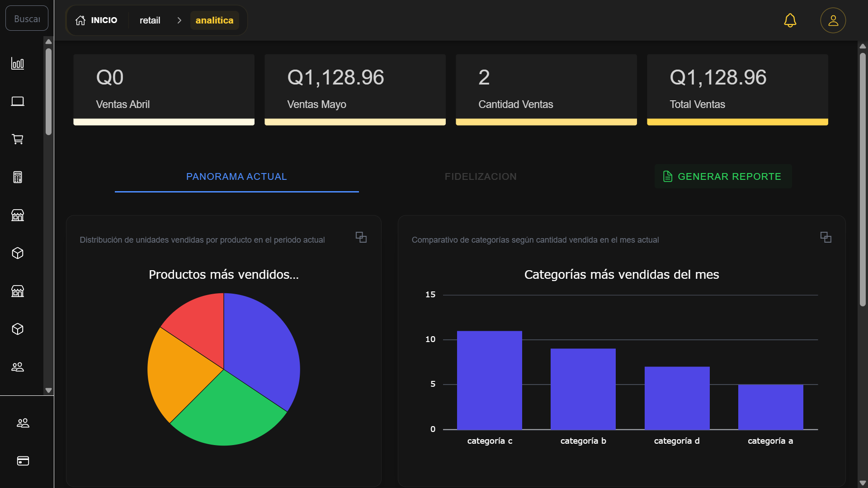Click the 'categoría b' axis label
Image resolution: width=868 pixels, height=488 pixels.
click(583, 441)
